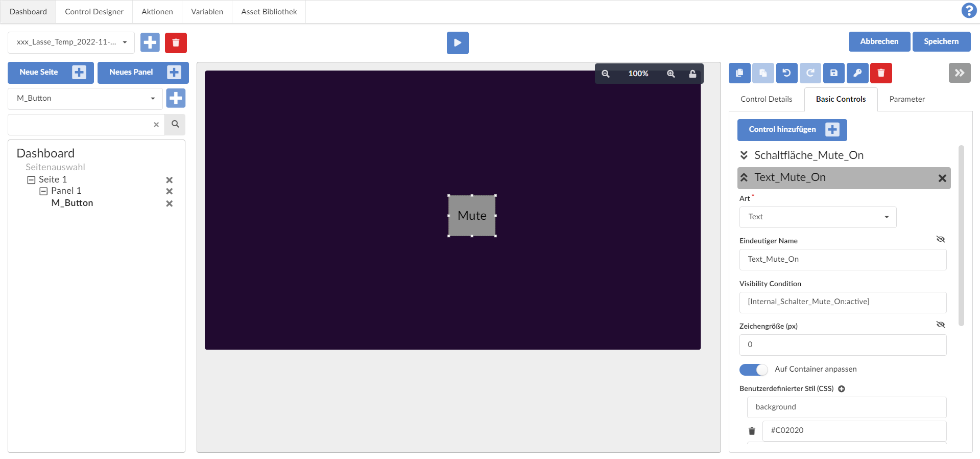Toggle visibility eye for Eindeutiger Name
980x459 pixels.
(941, 239)
